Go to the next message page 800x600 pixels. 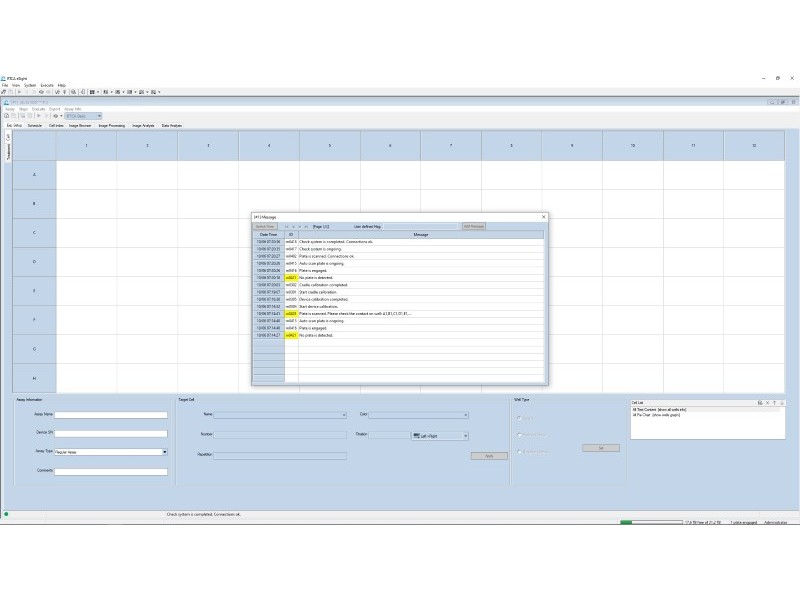click(x=300, y=227)
